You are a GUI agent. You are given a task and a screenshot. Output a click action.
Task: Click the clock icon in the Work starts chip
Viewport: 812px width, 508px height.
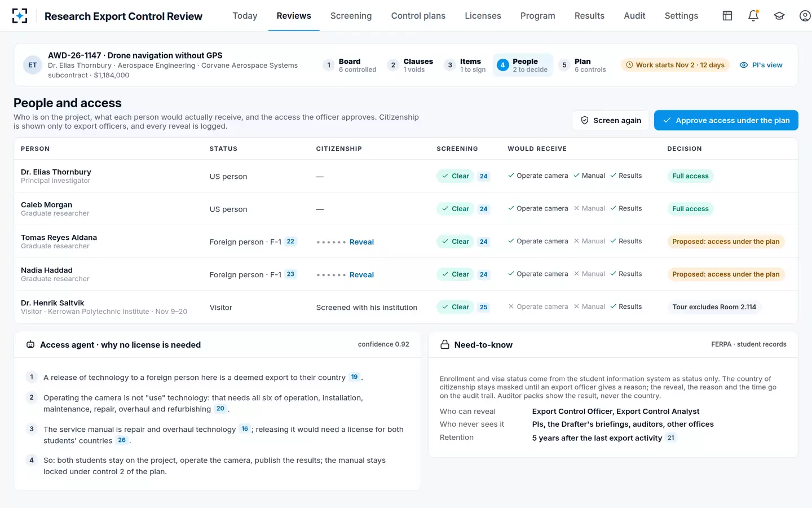(630, 65)
